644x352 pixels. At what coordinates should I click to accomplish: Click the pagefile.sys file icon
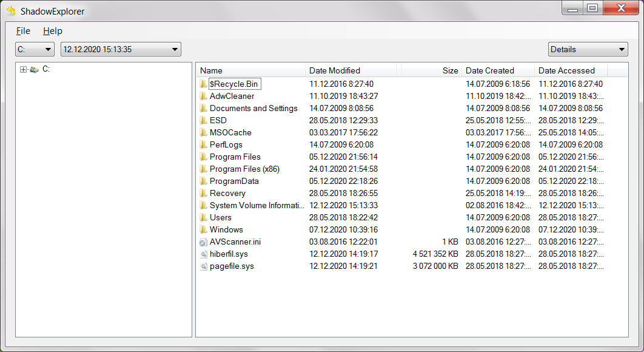point(203,266)
